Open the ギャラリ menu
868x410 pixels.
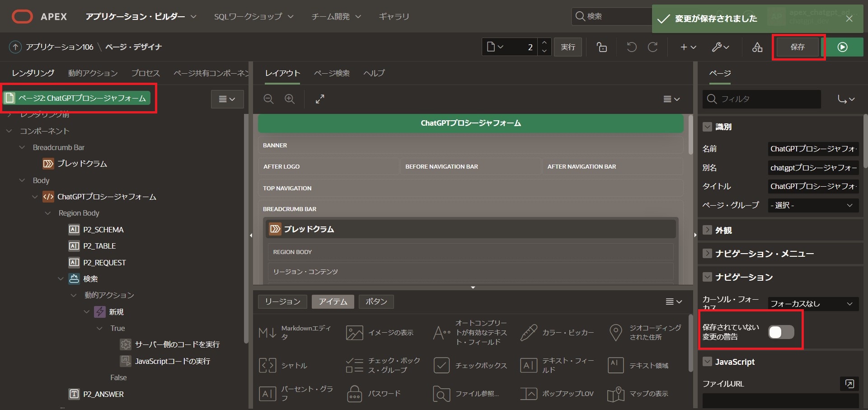394,17
